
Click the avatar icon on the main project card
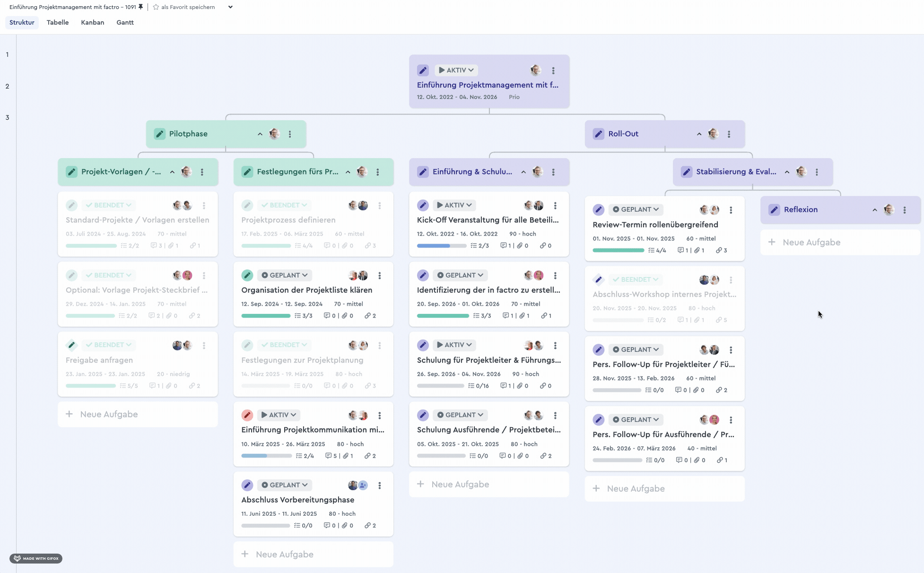535,71
